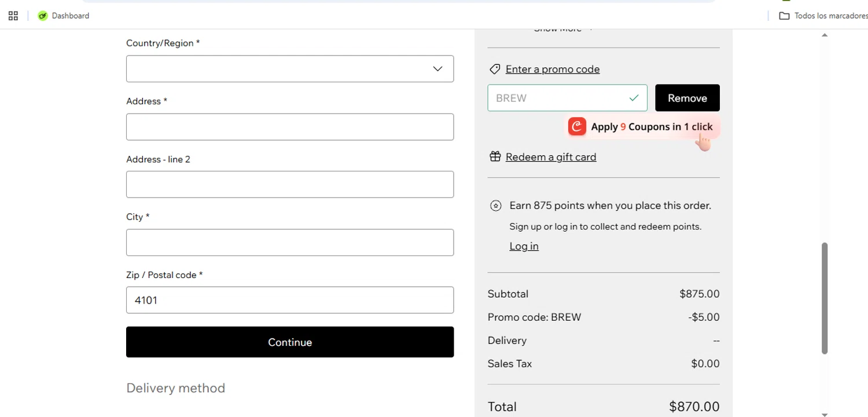
Task: Click the Address line 2 field
Action: [x=290, y=185]
